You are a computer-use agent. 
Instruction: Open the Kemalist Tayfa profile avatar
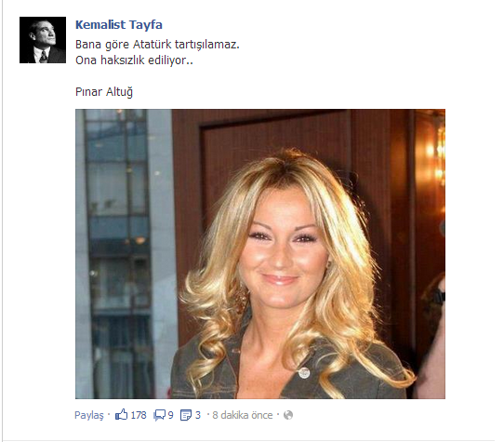click(43, 40)
